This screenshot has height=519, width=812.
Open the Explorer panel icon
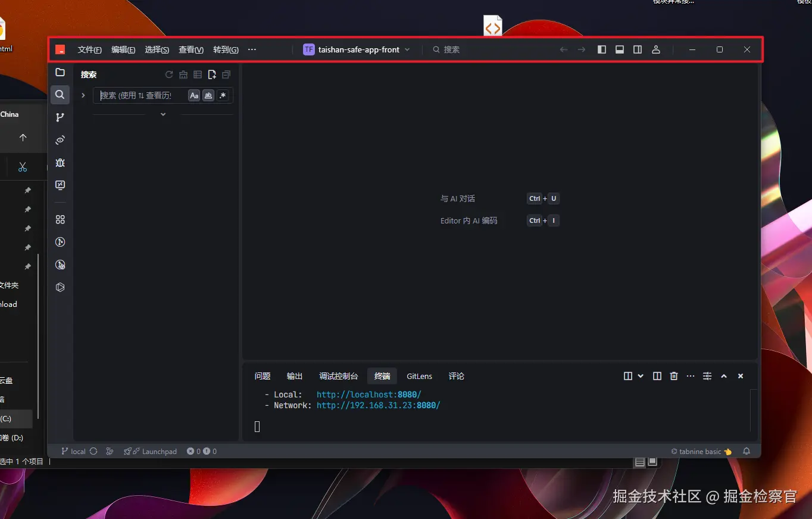click(x=60, y=72)
